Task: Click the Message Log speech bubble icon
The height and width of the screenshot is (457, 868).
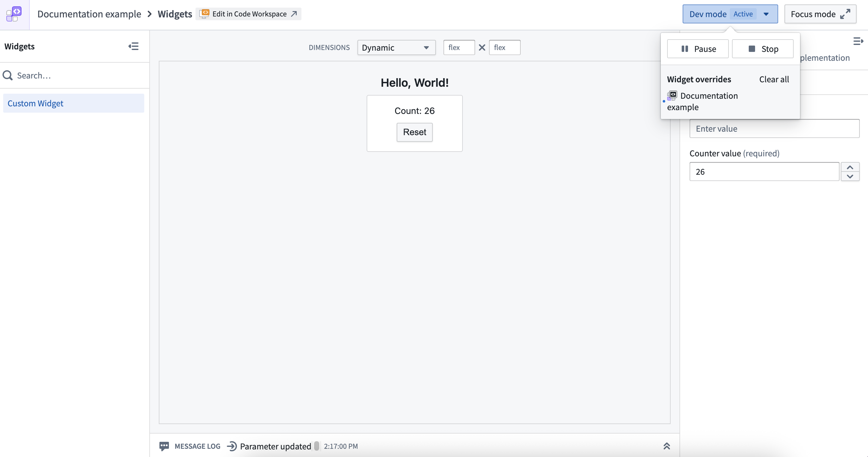Action: point(165,446)
